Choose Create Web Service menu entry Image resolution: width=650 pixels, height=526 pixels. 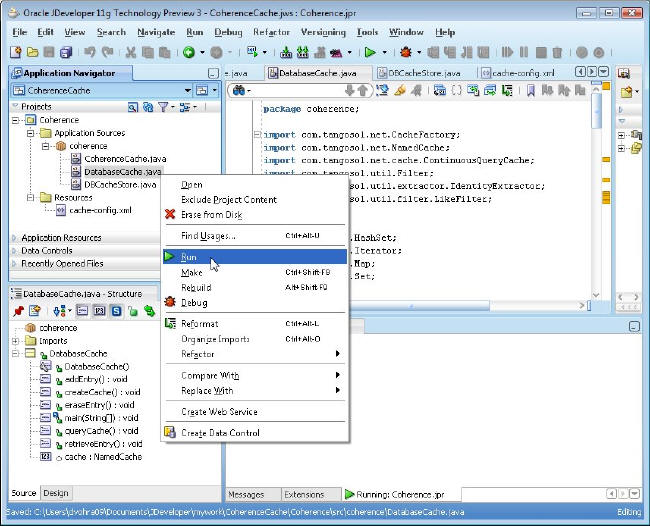point(219,412)
